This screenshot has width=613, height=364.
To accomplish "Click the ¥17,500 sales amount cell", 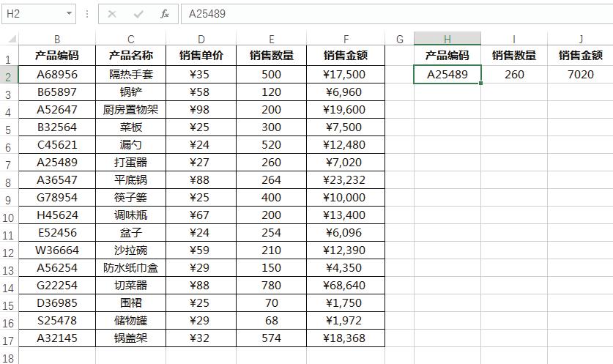I will pos(346,74).
